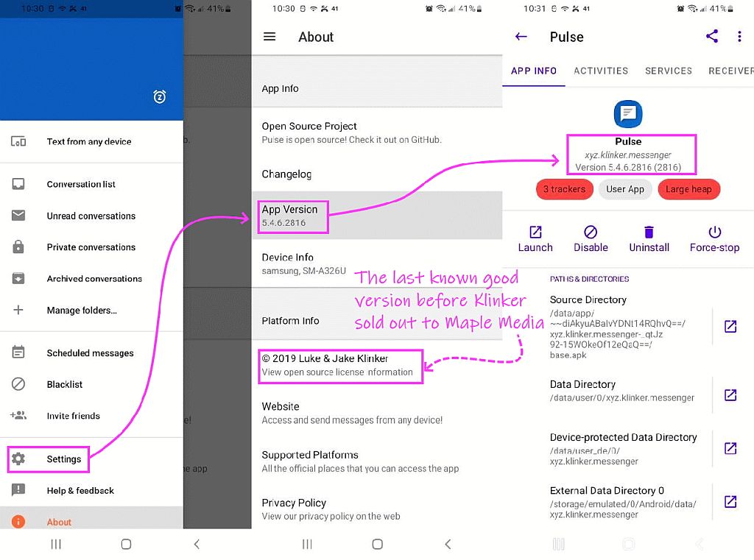The height and width of the screenshot is (560, 754).
Task: Click the snooze alarm icon in drawer header
Action: pos(160,96)
